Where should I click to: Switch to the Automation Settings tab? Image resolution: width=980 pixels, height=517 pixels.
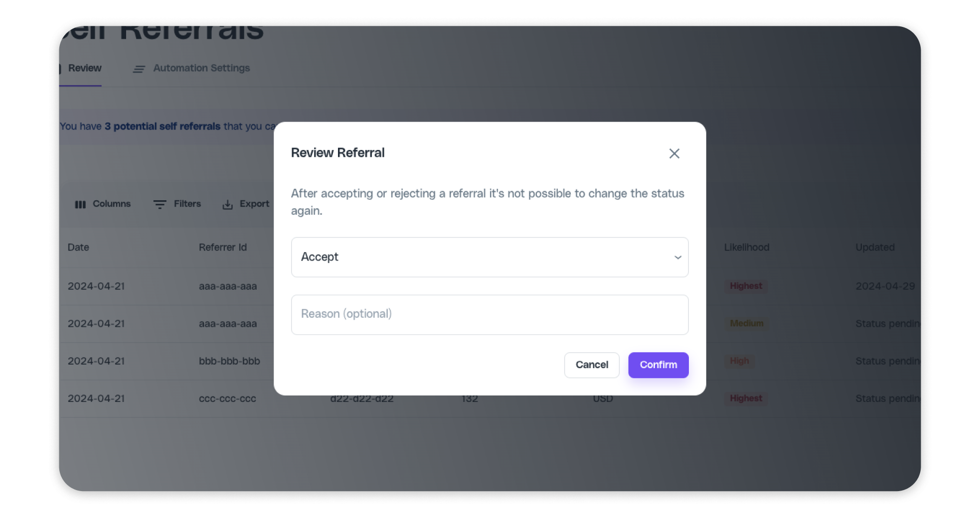pyautogui.click(x=201, y=68)
